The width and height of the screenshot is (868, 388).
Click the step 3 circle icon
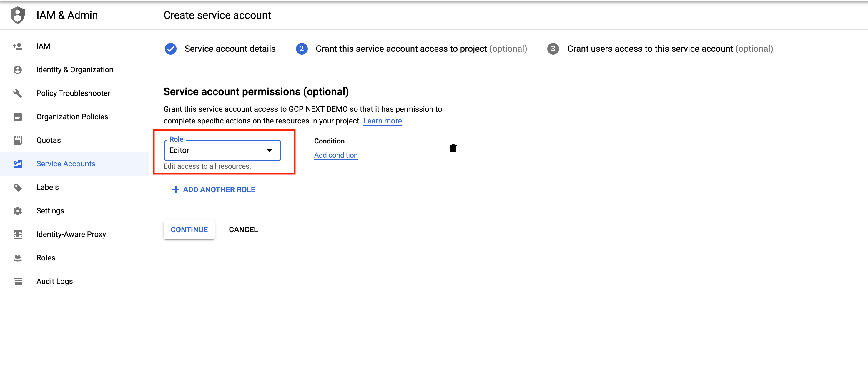[553, 49]
